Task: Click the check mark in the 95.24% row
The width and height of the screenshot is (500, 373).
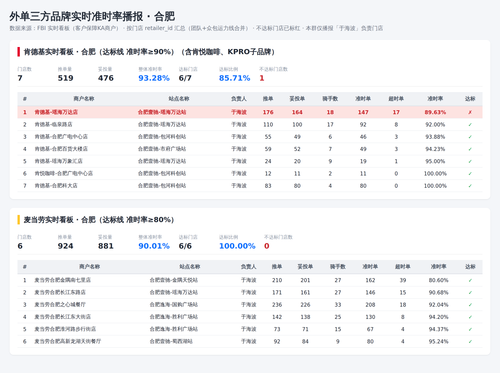Action: click(470, 342)
